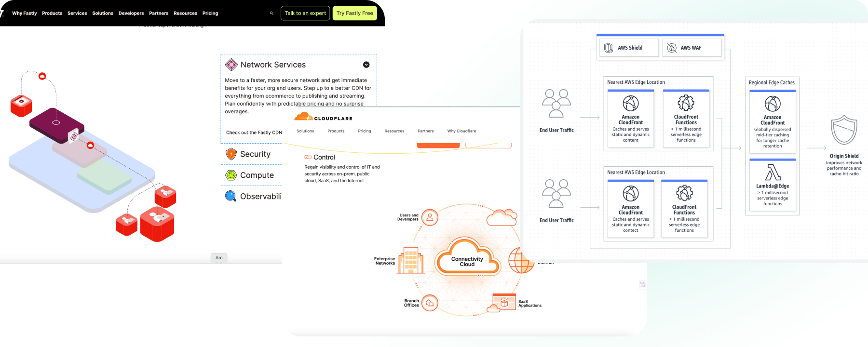The image size is (868, 347).
Task: Click the Security shield icon
Action: coord(231,154)
